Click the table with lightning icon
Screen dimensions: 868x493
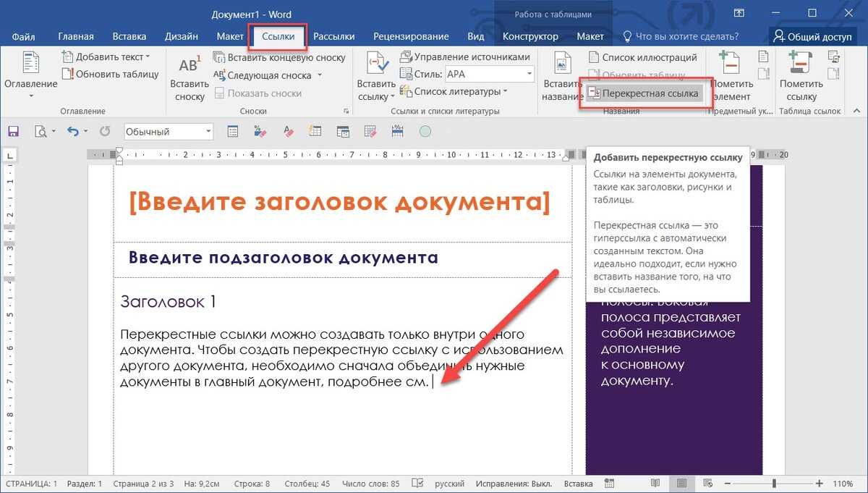coord(315,132)
